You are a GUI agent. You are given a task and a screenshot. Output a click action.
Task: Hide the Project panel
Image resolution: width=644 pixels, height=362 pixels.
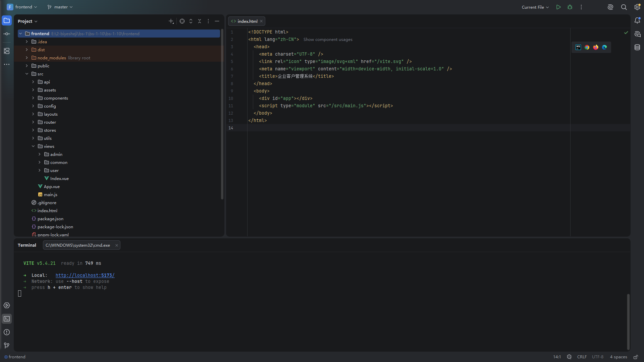(x=217, y=21)
